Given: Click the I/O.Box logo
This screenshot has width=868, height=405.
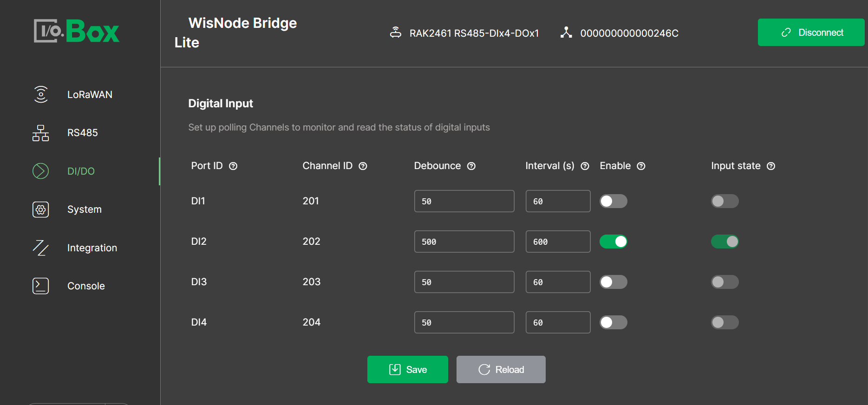Looking at the screenshot, I should click(77, 31).
